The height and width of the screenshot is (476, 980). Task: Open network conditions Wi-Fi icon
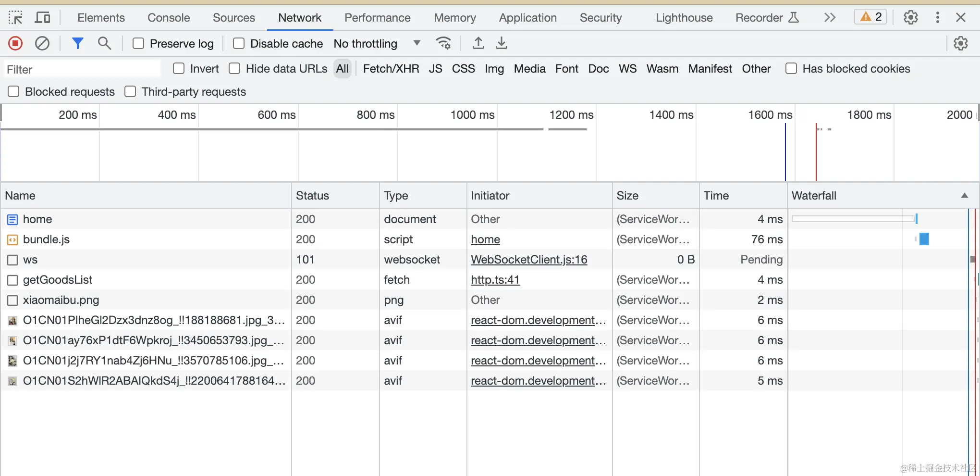pyautogui.click(x=443, y=44)
